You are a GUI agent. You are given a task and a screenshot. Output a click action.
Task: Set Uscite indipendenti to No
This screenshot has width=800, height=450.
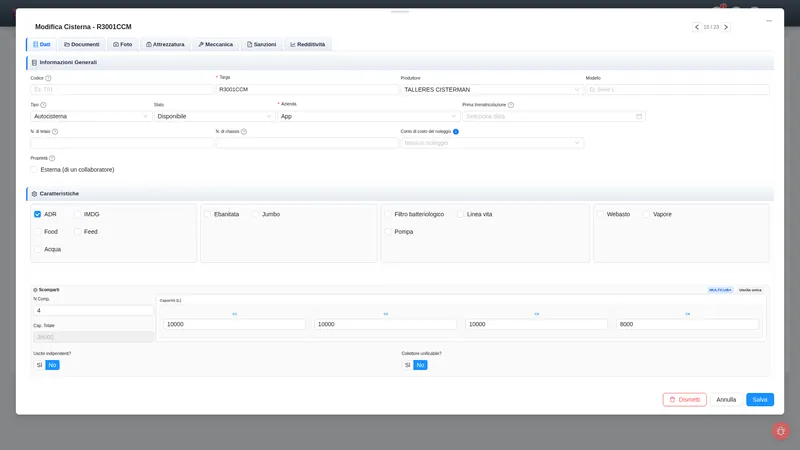click(x=52, y=365)
